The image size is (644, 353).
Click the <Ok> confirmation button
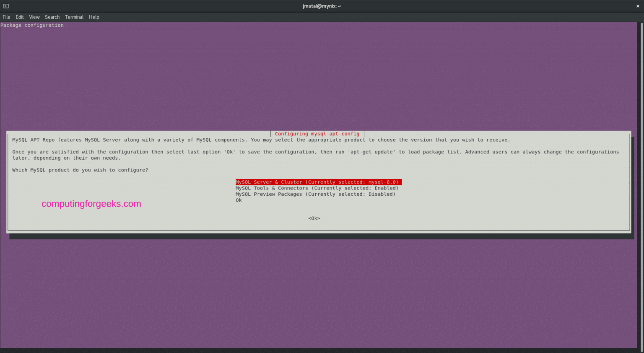coord(314,218)
